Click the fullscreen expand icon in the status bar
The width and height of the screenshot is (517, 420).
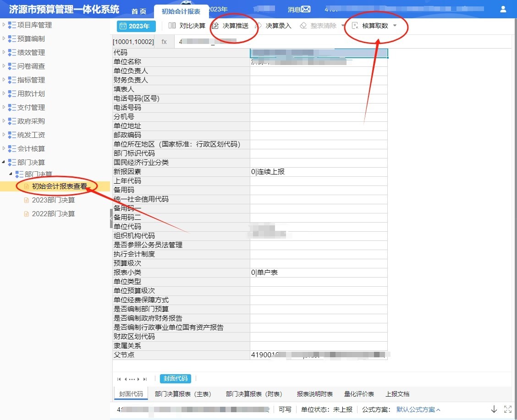tap(508, 409)
